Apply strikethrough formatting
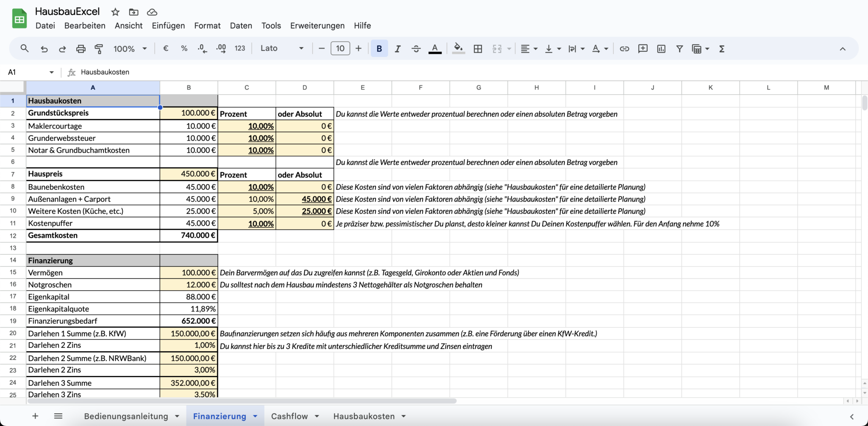This screenshot has height=426, width=868. (x=416, y=48)
